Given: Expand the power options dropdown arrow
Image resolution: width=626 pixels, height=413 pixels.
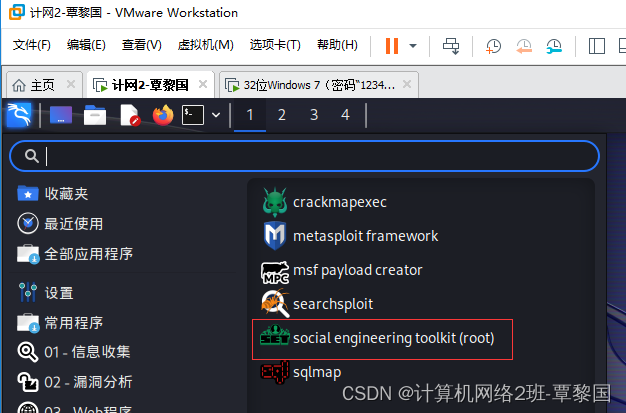Looking at the screenshot, I should click(413, 46).
